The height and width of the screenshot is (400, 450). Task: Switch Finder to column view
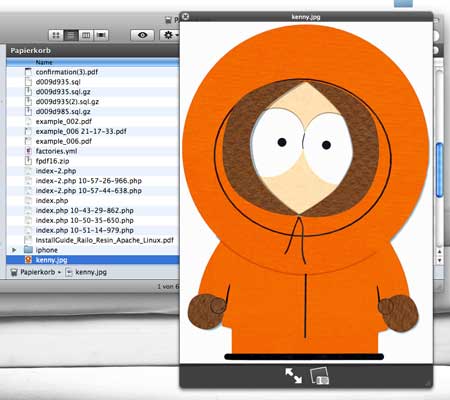(x=86, y=35)
